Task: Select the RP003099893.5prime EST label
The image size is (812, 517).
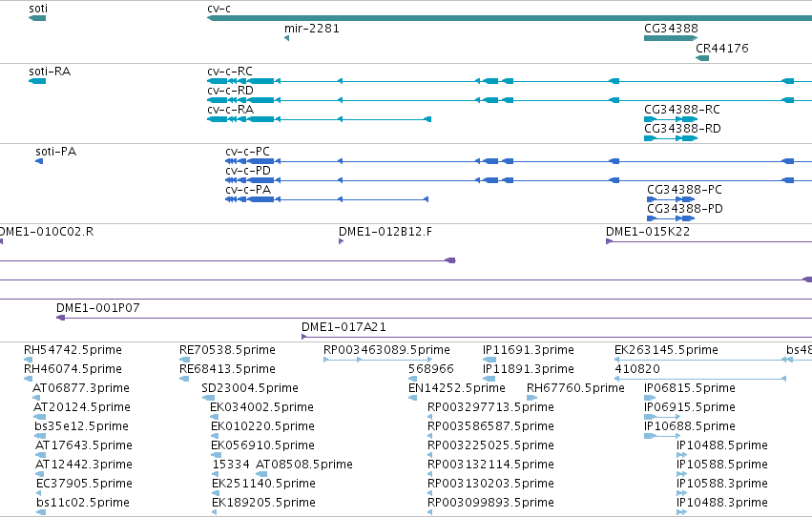Action: [x=490, y=504]
